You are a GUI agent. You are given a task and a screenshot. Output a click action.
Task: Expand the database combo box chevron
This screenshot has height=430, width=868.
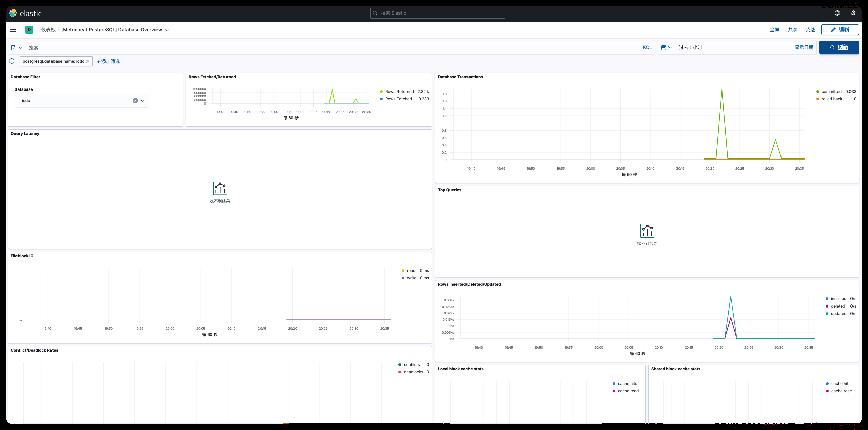143,100
